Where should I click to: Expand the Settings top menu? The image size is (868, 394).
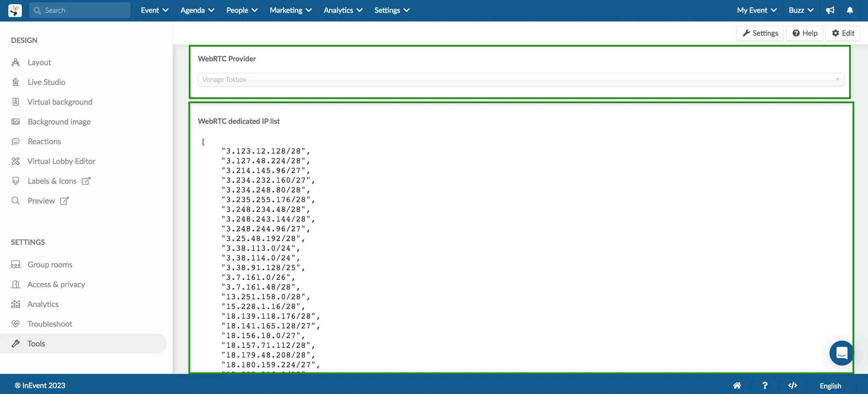[x=392, y=10]
